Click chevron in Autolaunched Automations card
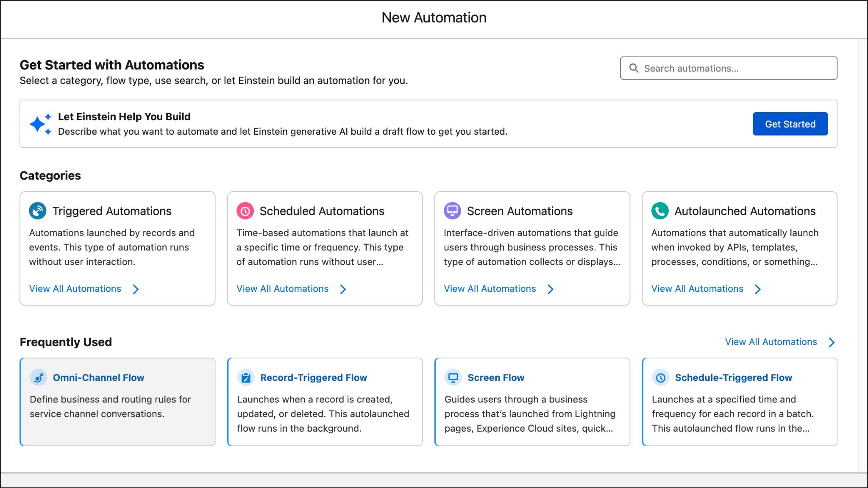 click(x=758, y=289)
